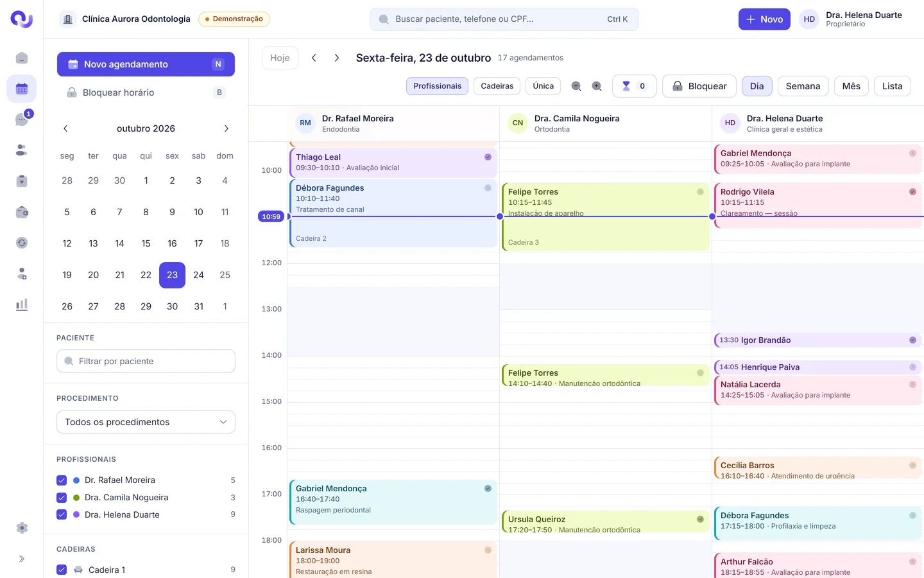This screenshot has width=924, height=578.
Task: Click the Novo agendamento button
Action: pos(146,64)
